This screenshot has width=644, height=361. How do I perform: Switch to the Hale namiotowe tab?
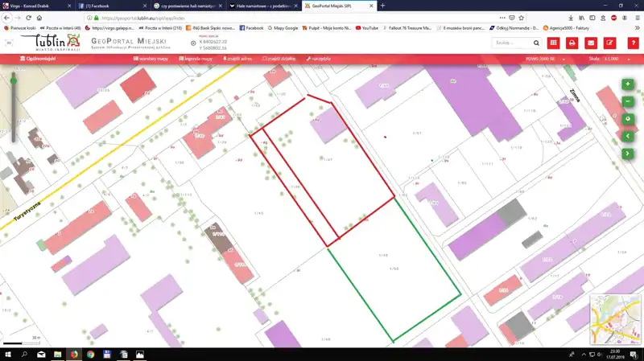263,6
